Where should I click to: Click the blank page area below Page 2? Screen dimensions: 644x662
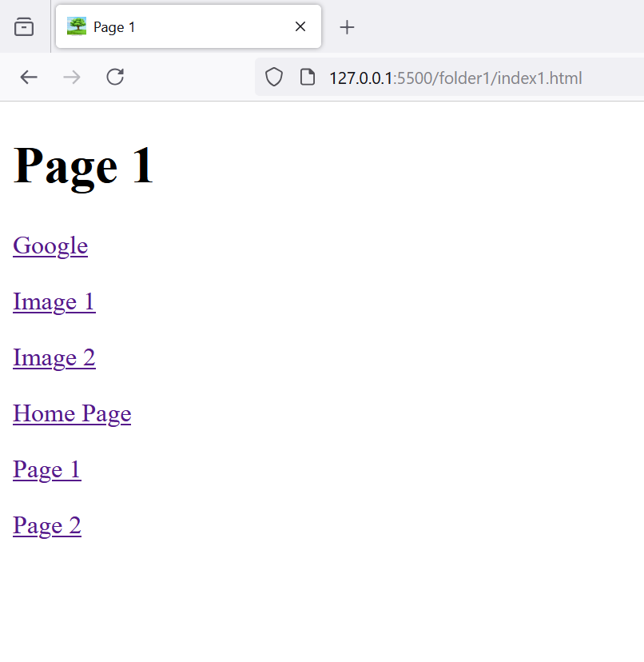tap(320, 600)
